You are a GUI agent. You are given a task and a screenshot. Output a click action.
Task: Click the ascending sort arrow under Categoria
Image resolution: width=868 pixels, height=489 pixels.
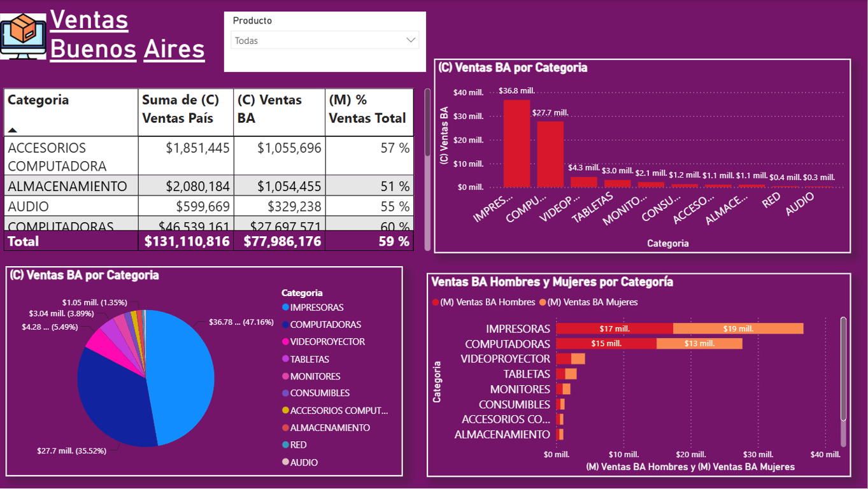click(13, 130)
